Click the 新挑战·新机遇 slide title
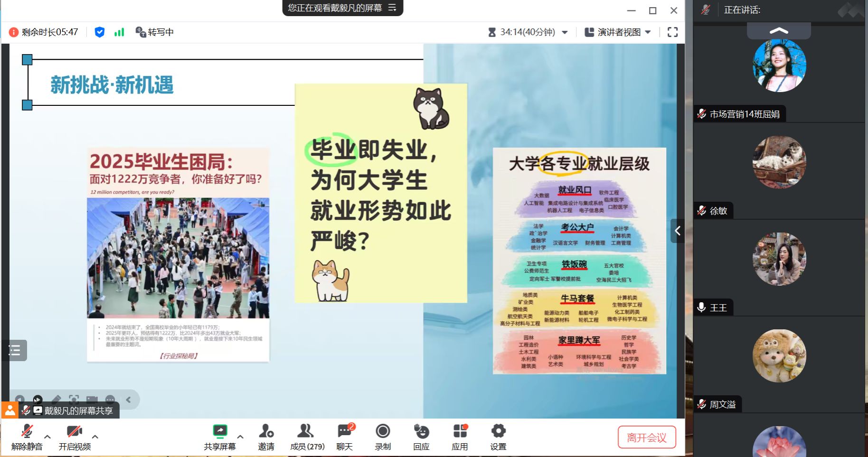 [112, 85]
